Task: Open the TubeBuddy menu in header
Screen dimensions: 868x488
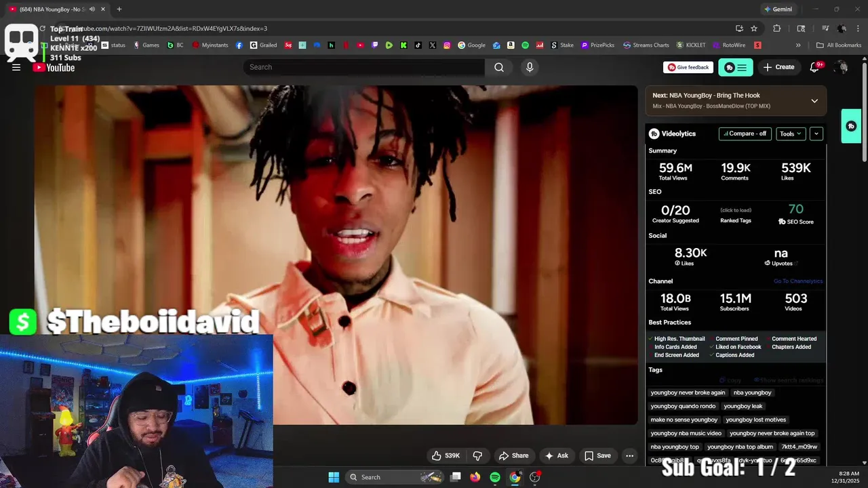Action: [735, 67]
